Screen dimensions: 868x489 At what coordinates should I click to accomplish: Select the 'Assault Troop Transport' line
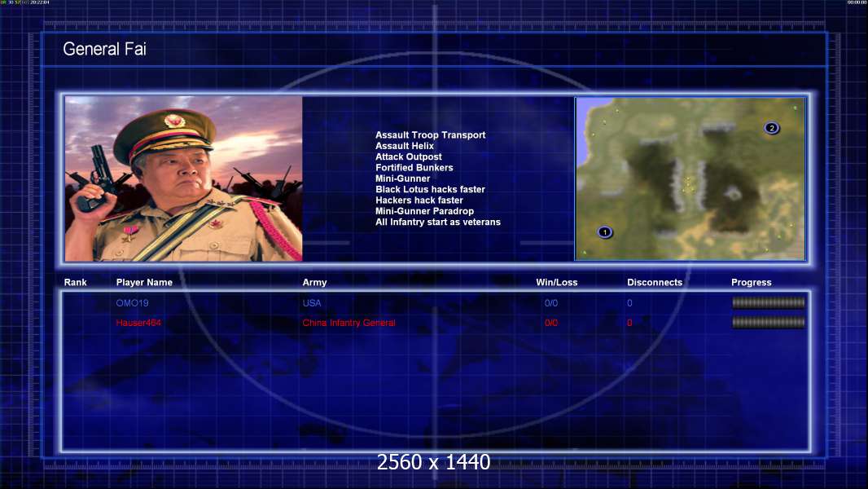point(430,135)
